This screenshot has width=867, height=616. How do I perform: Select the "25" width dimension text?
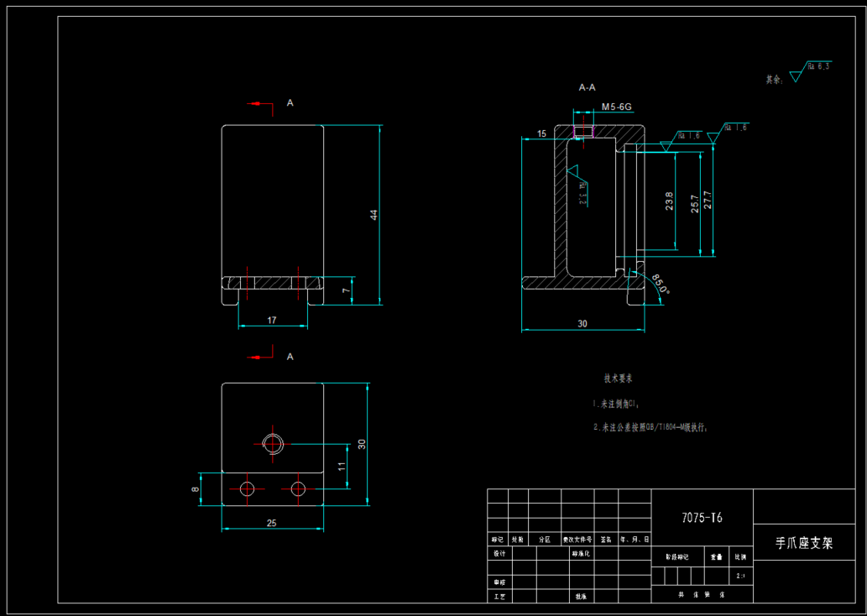271,523
